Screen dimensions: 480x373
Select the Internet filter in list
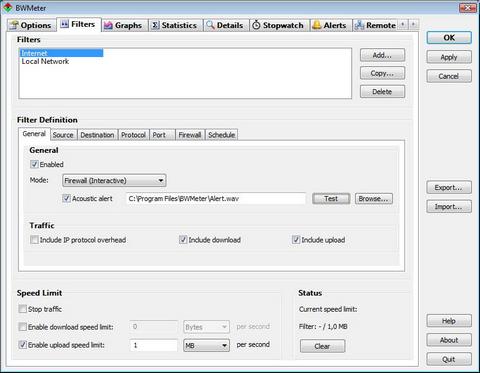(x=61, y=53)
